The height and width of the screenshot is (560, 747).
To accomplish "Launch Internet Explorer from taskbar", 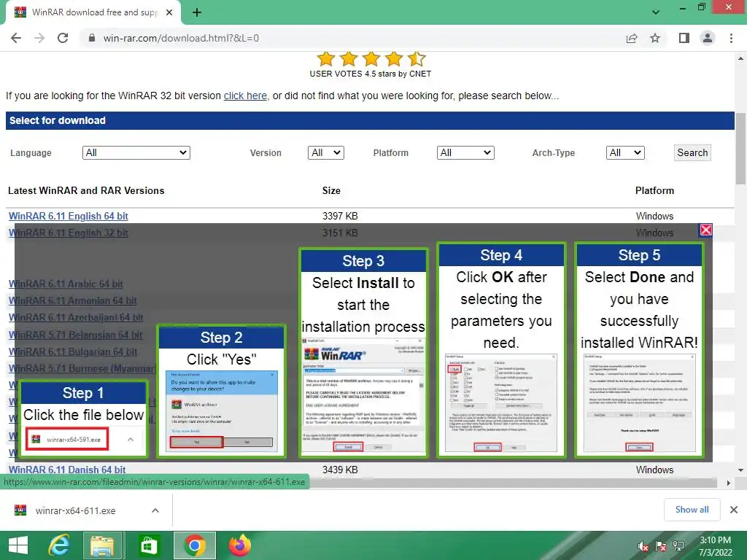I will point(59,545).
